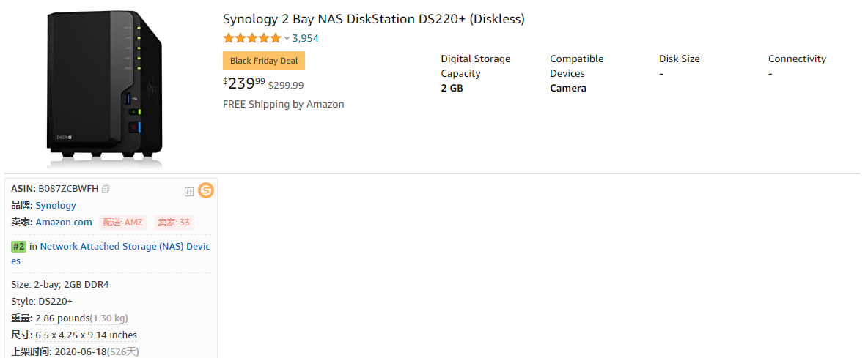
Task: Click the NAS product thumbnail image
Action: (104, 86)
